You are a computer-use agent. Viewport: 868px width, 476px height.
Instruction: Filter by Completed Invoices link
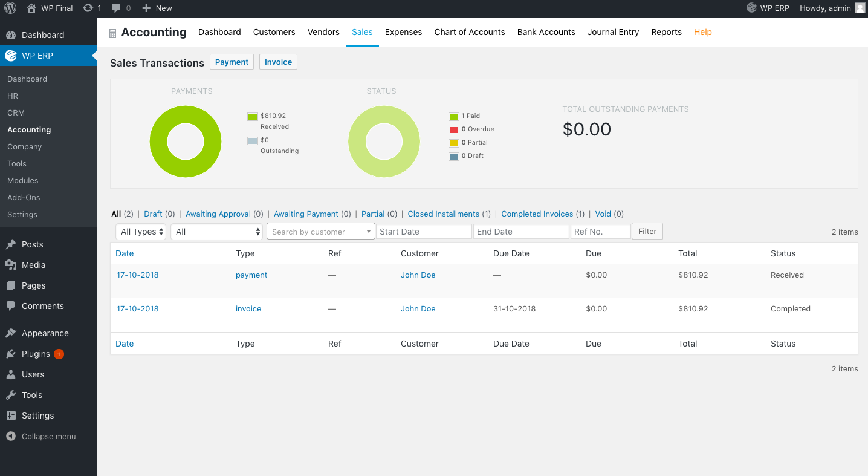pyautogui.click(x=537, y=214)
